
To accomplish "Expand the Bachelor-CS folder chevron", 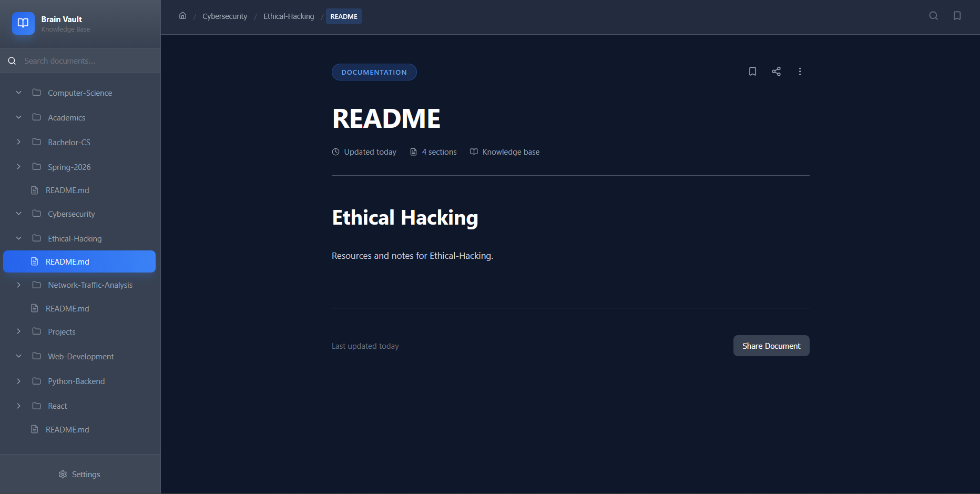I will click(19, 142).
